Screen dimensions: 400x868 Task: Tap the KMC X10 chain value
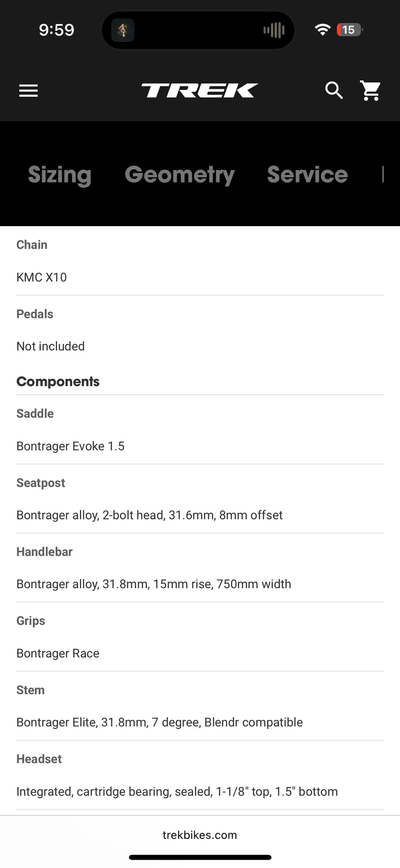pos(42,277)
